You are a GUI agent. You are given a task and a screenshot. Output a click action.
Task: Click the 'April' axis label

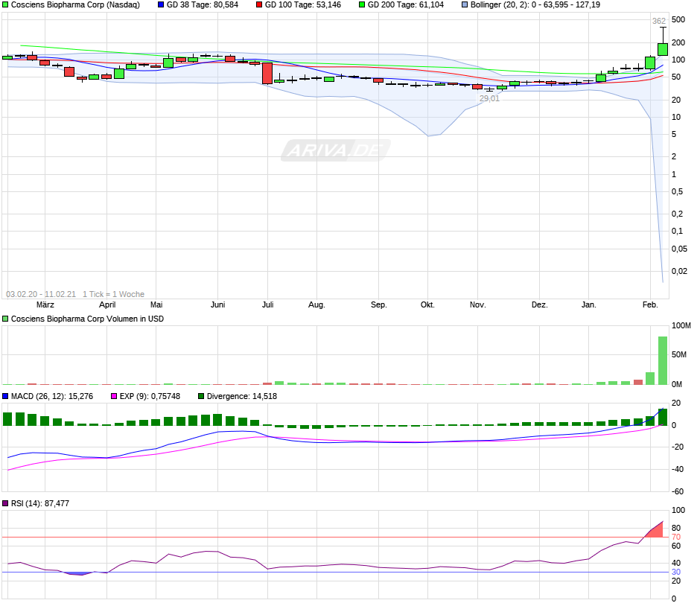point(107,304)
